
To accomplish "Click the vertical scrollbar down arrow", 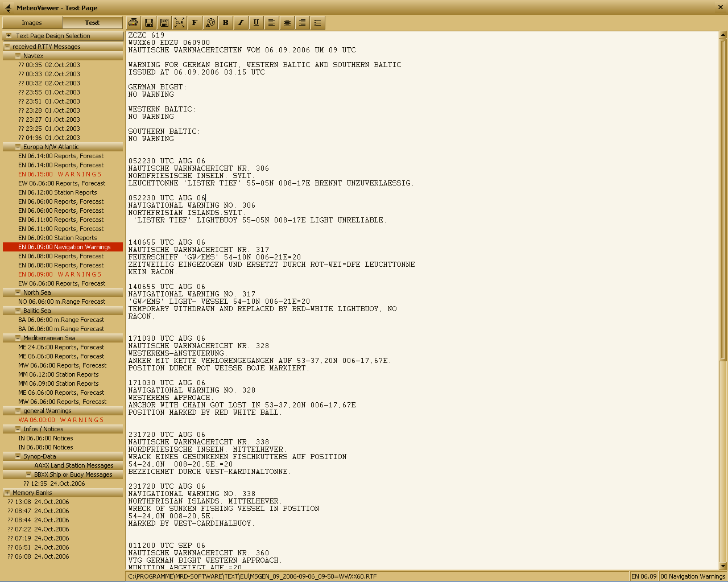I will pos(723,566).
